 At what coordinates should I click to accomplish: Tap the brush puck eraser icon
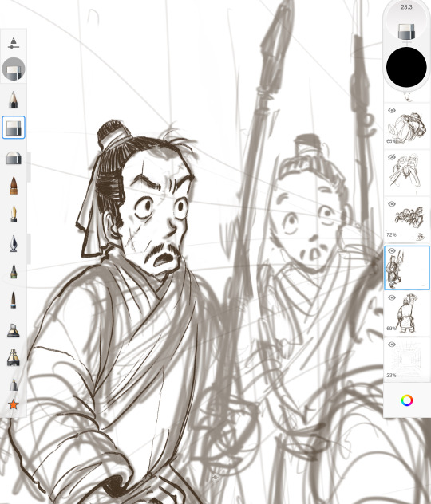click(x=406, y=32)
